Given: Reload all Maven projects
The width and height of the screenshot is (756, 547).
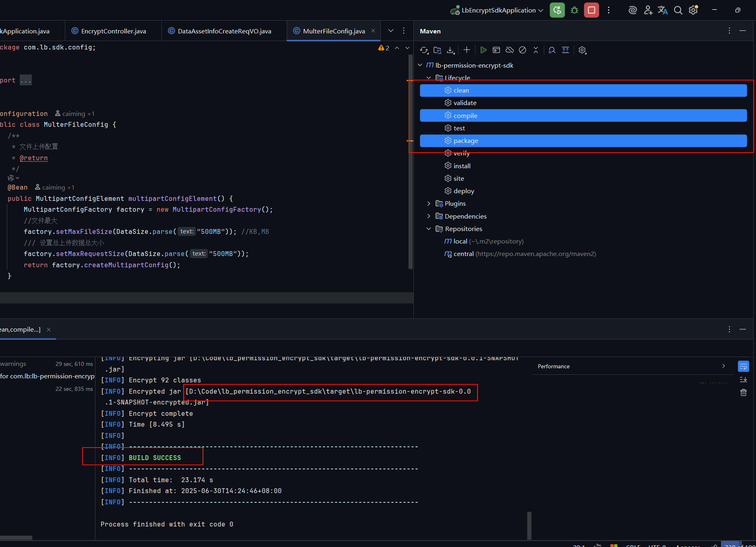Looking at the screenshot, I should coord(424,50).
